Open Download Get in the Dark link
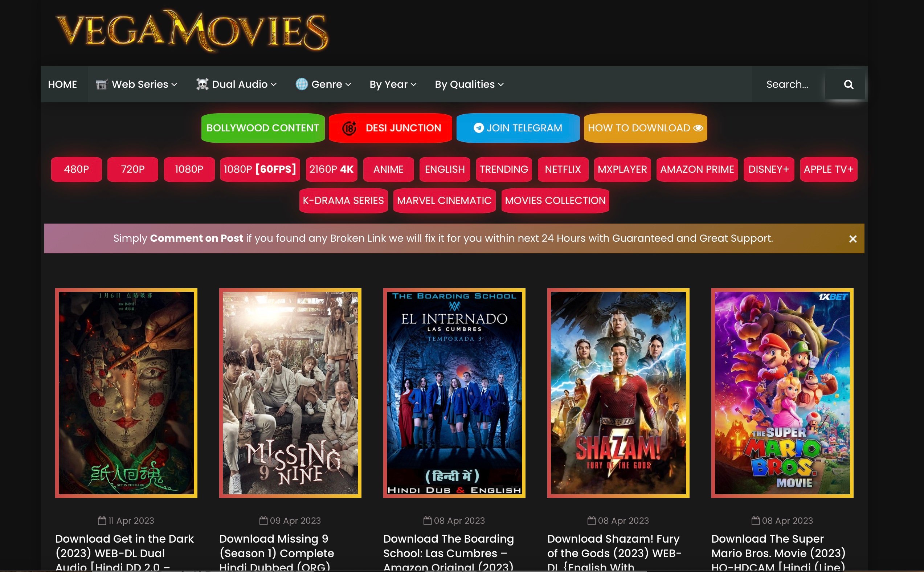The image size is (924, 572). click(125, 552)
